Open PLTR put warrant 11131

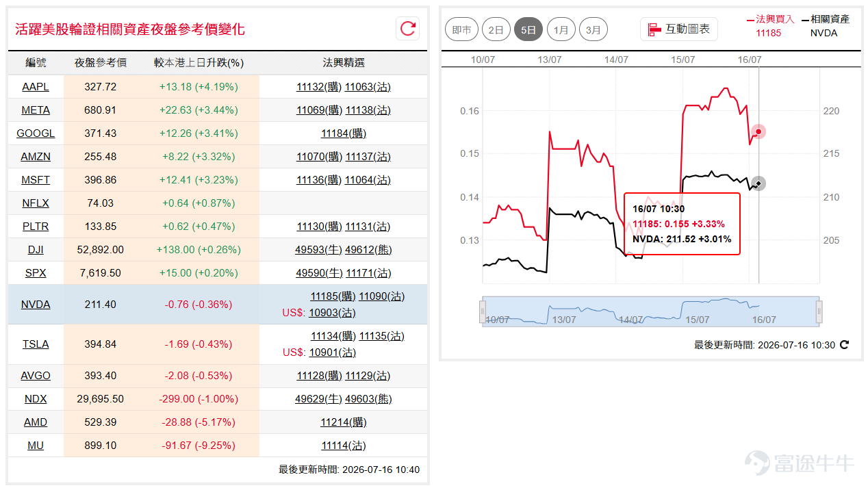pos(368,227)
